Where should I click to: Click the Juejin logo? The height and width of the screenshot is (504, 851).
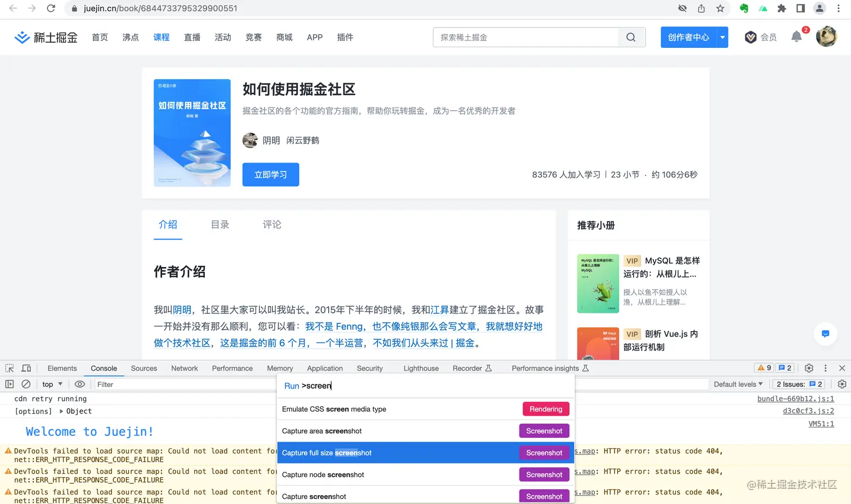[x=46, y=38]
